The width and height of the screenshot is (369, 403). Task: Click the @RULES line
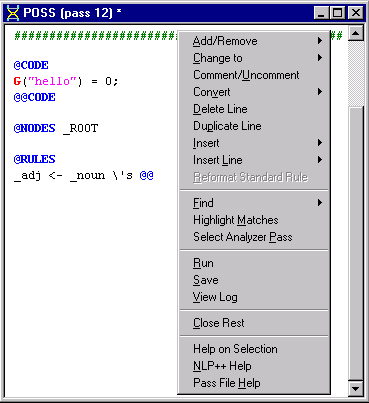pos(34,159)
